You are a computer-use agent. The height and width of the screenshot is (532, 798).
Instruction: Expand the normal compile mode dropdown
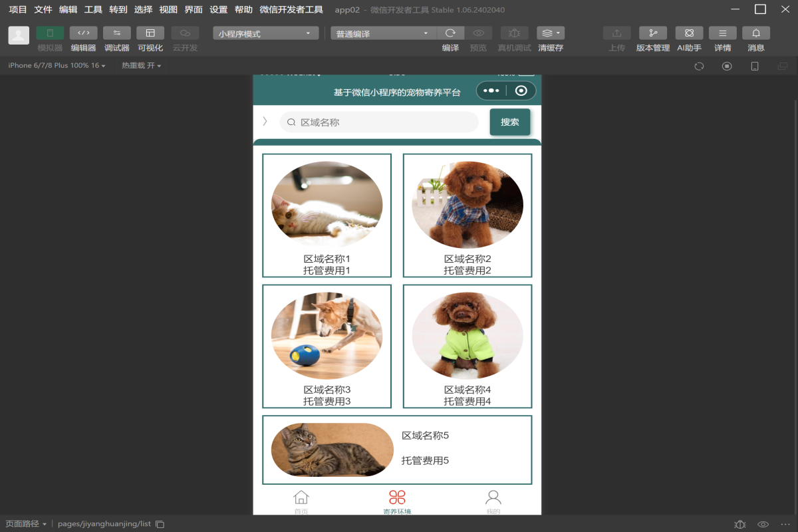(x=383, y=34)
